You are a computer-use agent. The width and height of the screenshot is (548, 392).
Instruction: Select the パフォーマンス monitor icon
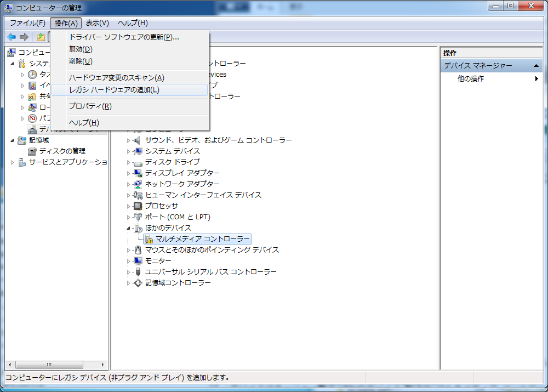click(32, 118)
